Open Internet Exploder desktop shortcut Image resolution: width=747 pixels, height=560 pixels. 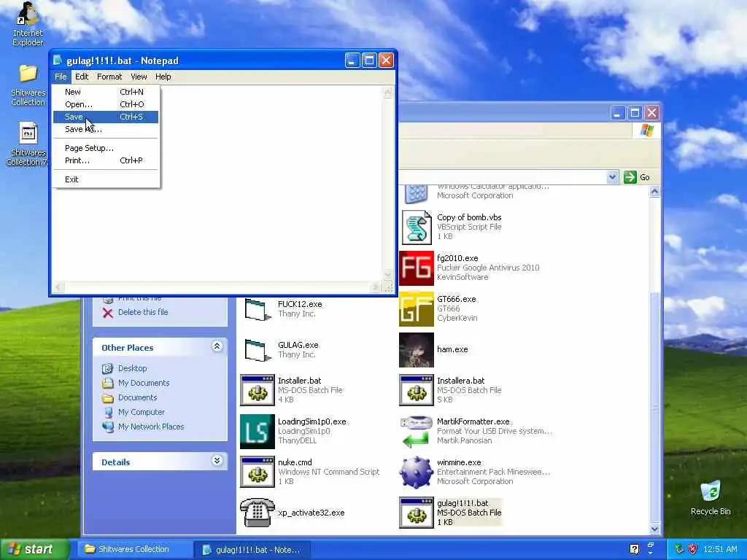click(x=28, y=24)
